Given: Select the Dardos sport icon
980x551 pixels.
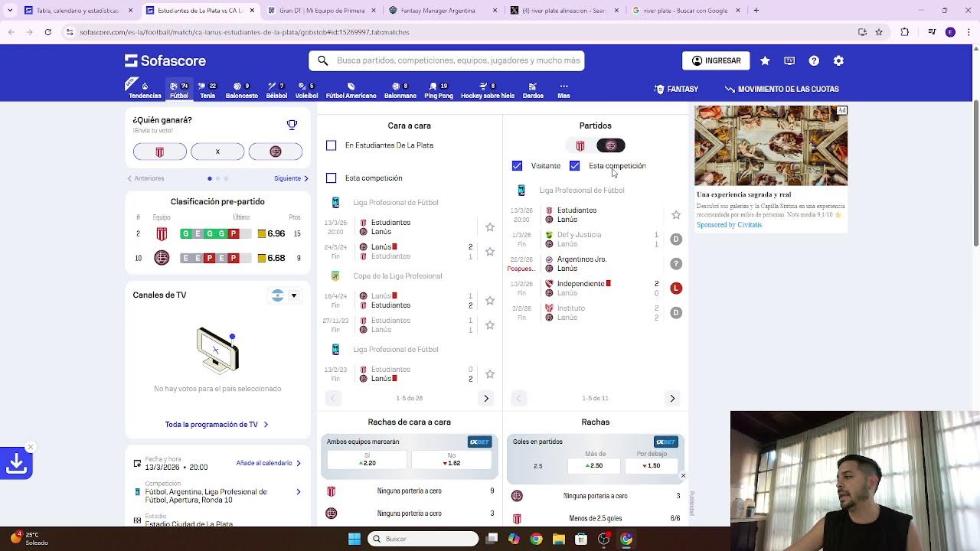Looking at the screenshot, I should 533,90.
